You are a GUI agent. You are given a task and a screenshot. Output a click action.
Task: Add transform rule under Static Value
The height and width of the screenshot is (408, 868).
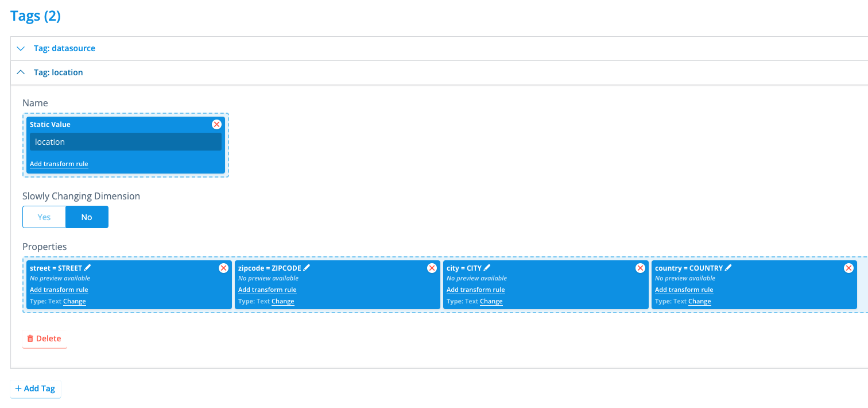(x=59, y=164)
